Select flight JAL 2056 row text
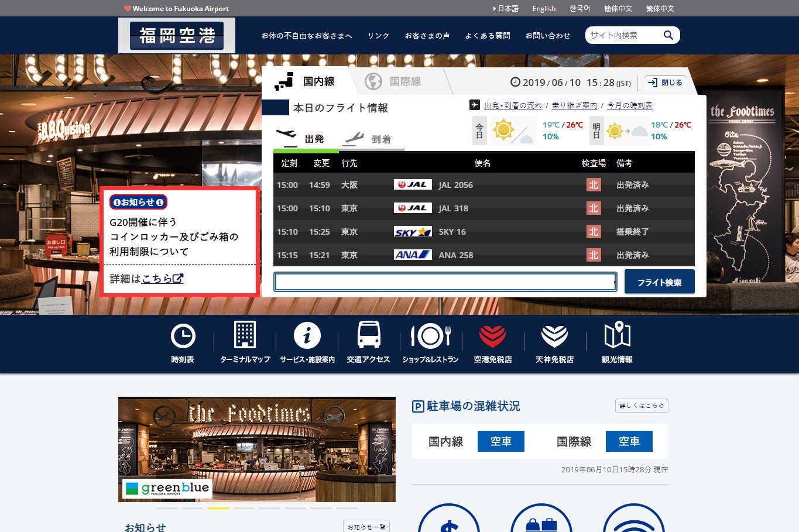The height and width of the screenshot is (532, 799). [456, 185]
